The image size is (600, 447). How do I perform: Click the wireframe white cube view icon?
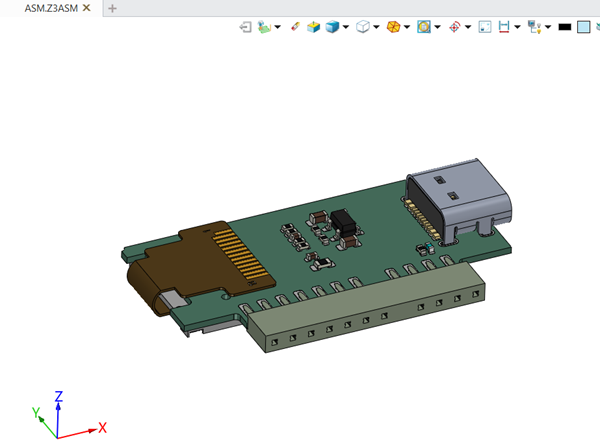(x=362, y=27)
